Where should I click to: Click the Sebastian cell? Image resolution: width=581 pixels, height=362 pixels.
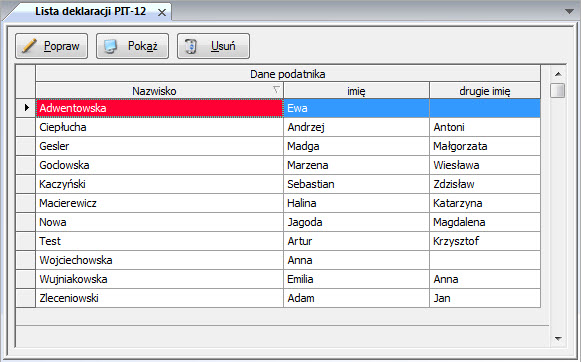click(x=356, y=184)
